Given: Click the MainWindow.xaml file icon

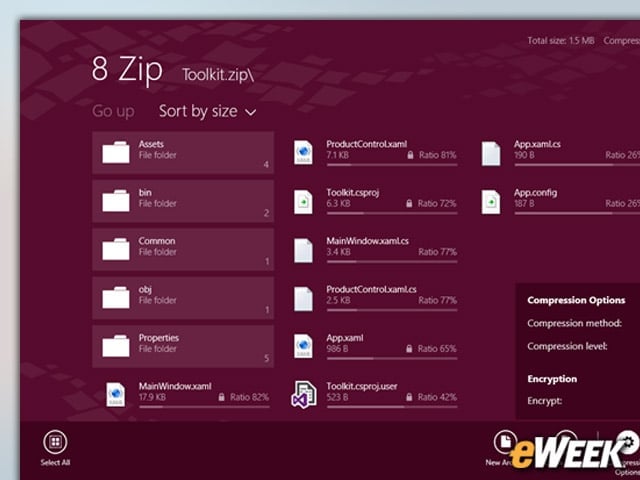Looking at the screenshot, I should point(116,395).
